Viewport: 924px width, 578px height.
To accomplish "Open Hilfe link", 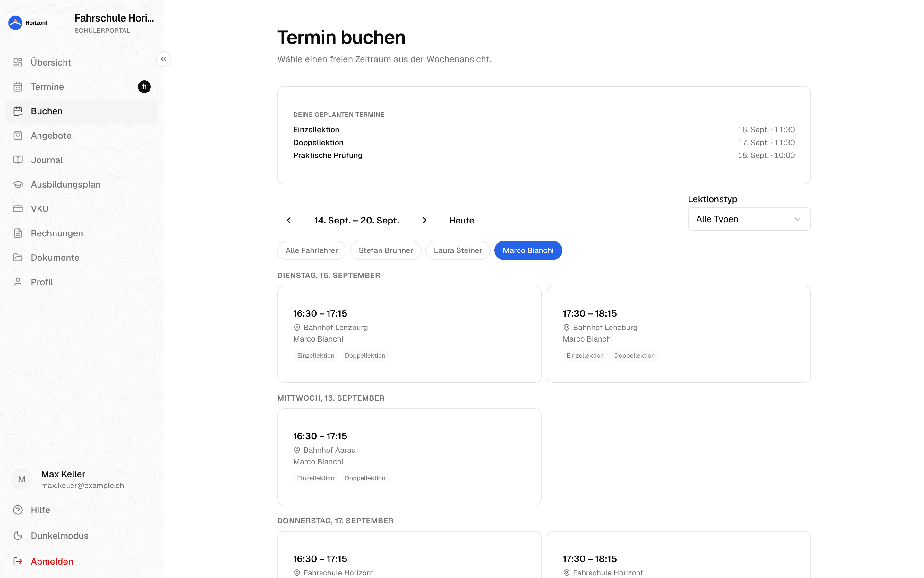I will pos(82,510).
